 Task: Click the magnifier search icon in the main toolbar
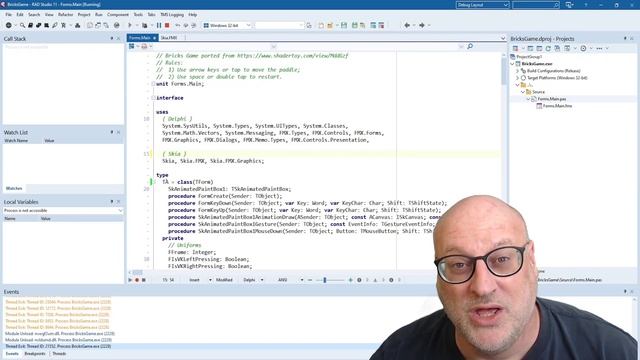point(22,25)
